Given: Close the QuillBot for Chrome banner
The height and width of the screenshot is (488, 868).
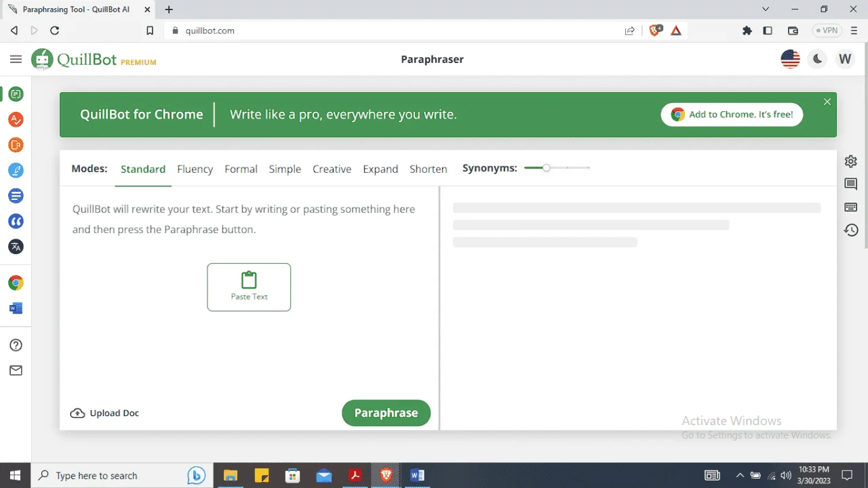Looking at the screenshot, I should tap(827, 102).
